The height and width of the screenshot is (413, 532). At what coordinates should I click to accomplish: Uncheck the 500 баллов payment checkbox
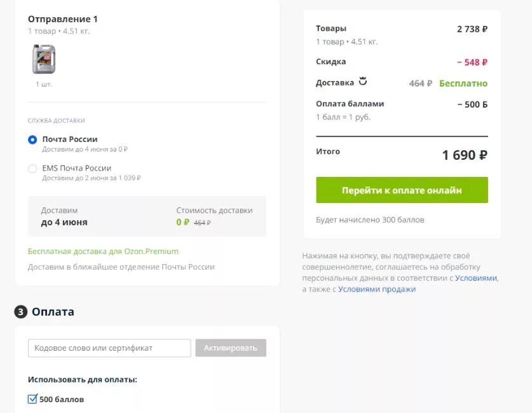[x=33, y=399]
